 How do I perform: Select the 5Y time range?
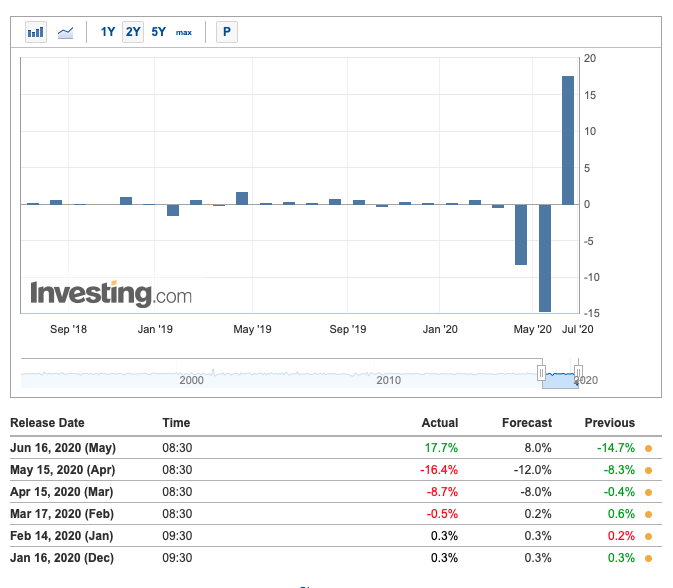159,32
